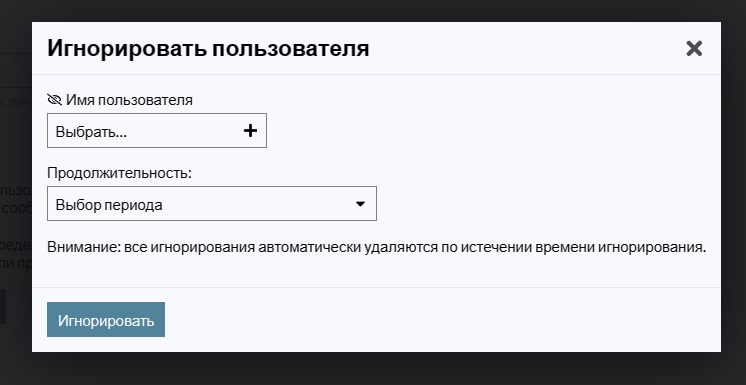This screenshot has height=385, width=746.
Task: Click the plus icon in user field
Action: coord(250,131)
